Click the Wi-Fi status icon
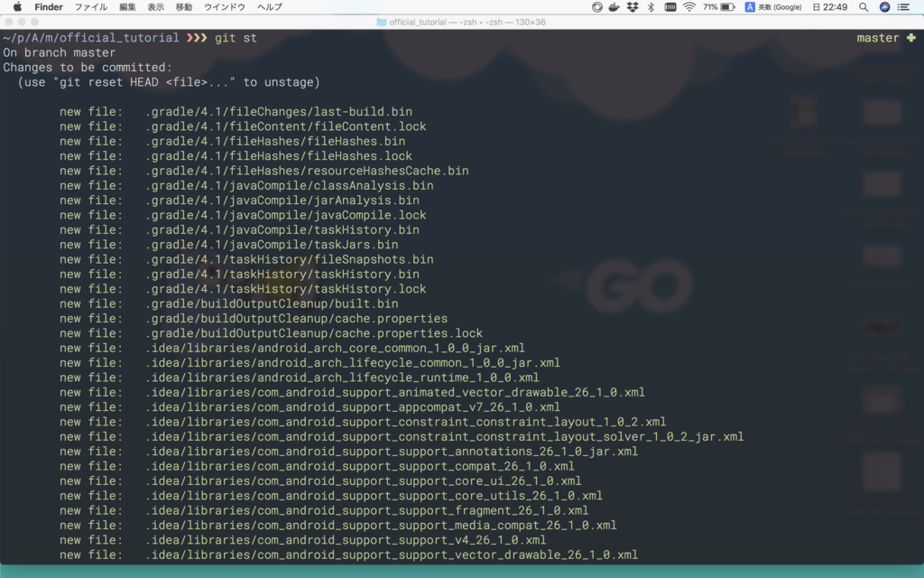This screenshot has width=924, height=578. point(688,7)
